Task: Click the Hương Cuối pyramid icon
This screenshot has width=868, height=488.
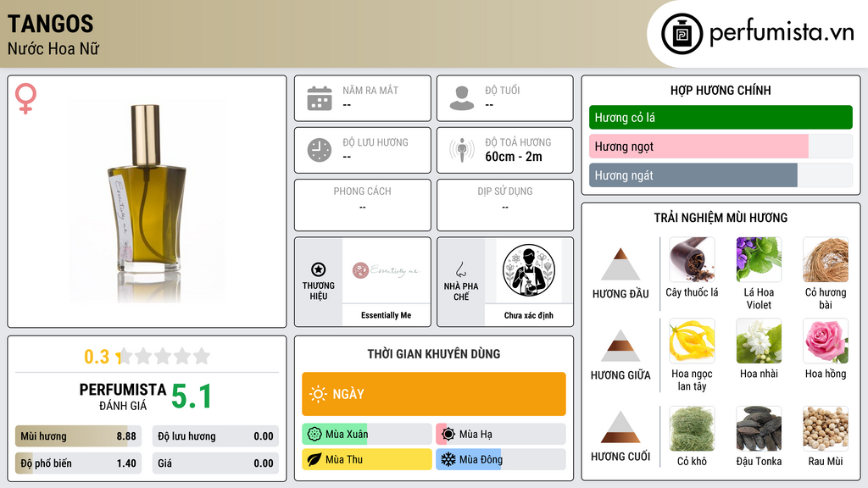Action: point(620,427)
